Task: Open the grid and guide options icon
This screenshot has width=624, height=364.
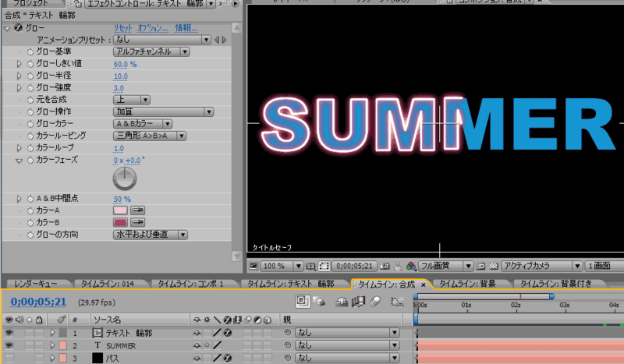Action: pyautogui.click(x=310, y=266)
